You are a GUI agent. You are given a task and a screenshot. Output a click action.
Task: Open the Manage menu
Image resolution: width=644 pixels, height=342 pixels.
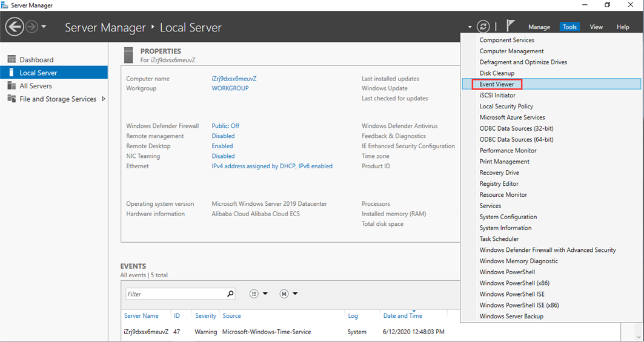coord(539,27)
